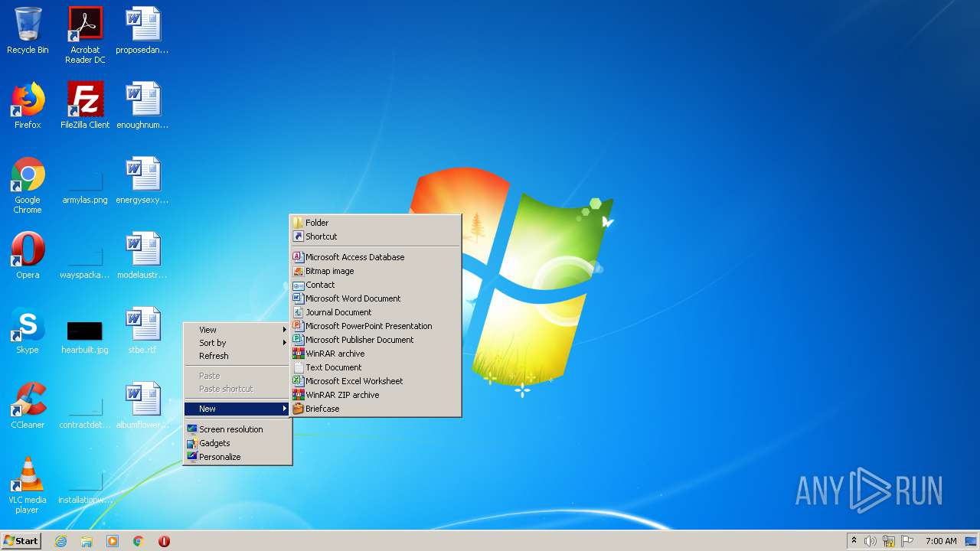
Task: Open the Recycle Bin desktop icon
Action: tap(28, 31)
